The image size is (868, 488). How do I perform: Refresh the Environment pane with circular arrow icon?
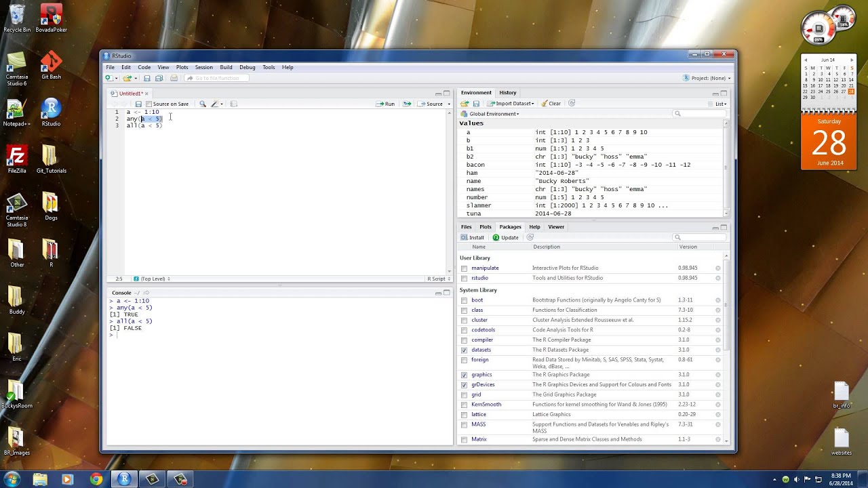572,104
